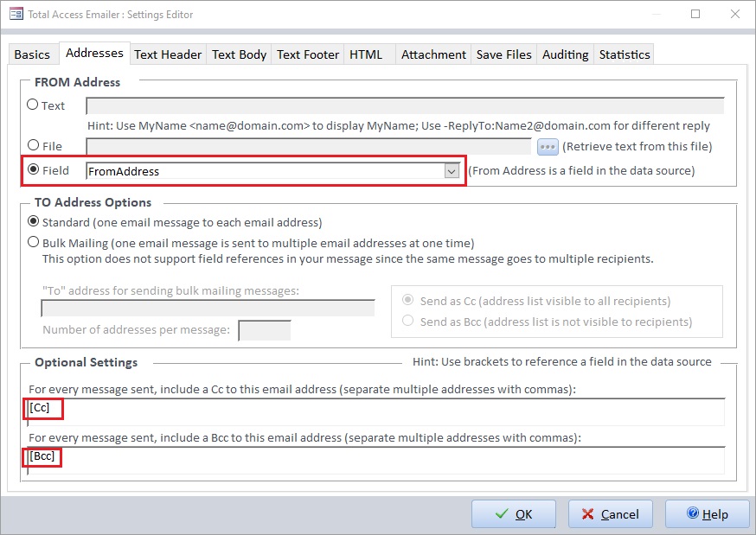The image size is (756, 535).
Task: Select the Field radio for FROM address
Action: [33, 169]
